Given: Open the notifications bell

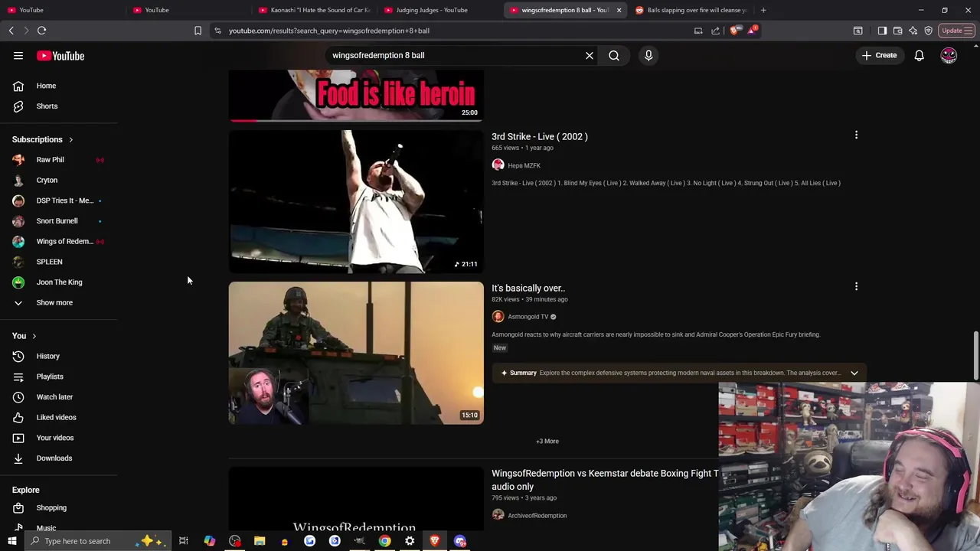Looking at the screenshot, I should point(919,55).
